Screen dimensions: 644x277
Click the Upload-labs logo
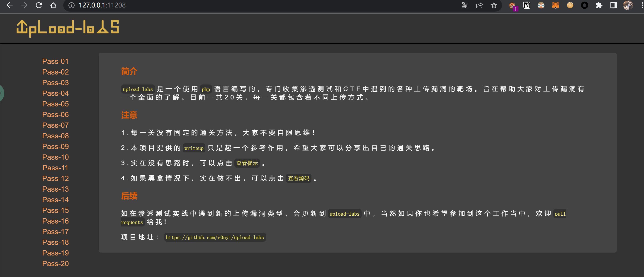click(x=68, y=28)
